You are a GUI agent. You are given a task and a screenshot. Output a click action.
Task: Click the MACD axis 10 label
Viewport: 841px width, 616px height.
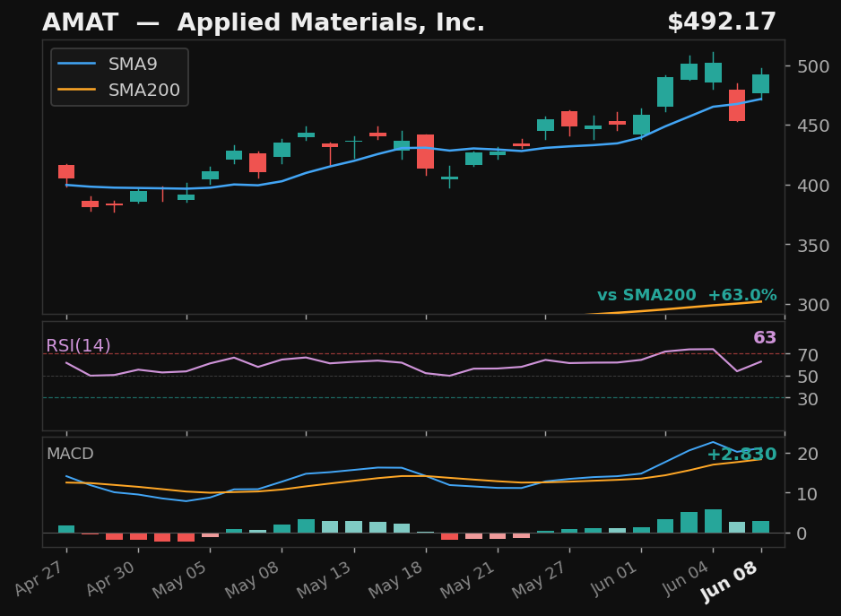[x=808, y=494]
